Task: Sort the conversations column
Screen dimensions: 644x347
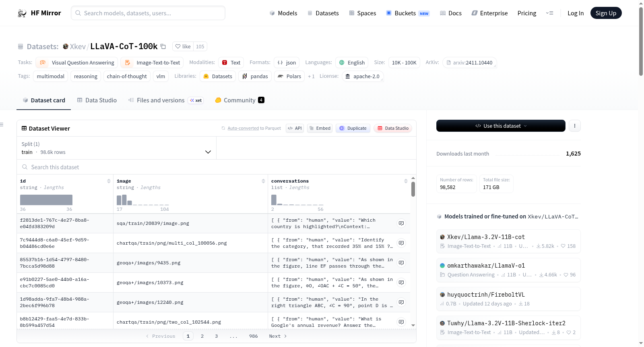Action: click(x=406, y=181)
